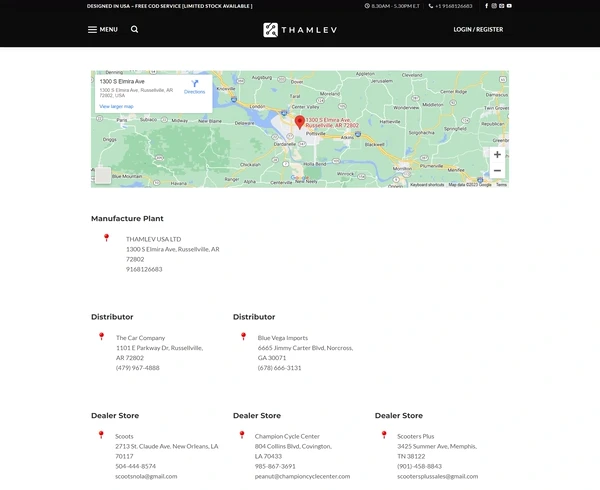Click phone number (678) 666-3131
Image resolution: width=600 pixels, height=490 pixels.
(279, 368)
